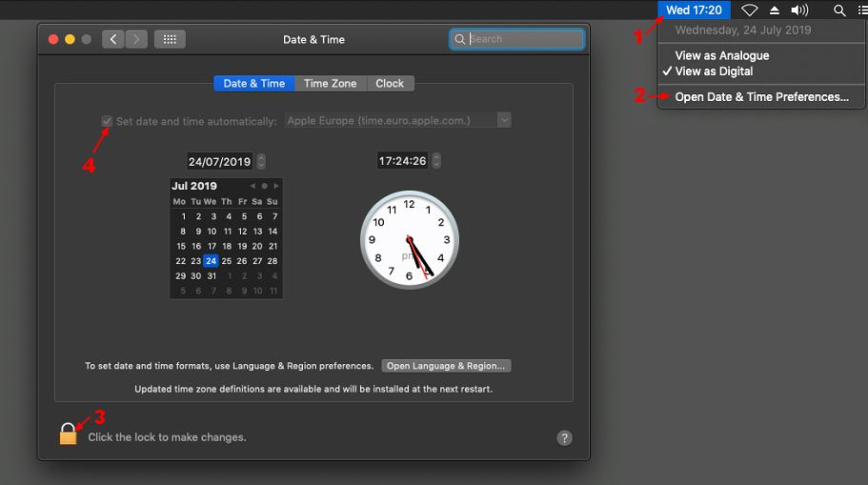Choose Open Date & Time Preferences menu item
The image size is (868, 485).
tap(761, 97)
